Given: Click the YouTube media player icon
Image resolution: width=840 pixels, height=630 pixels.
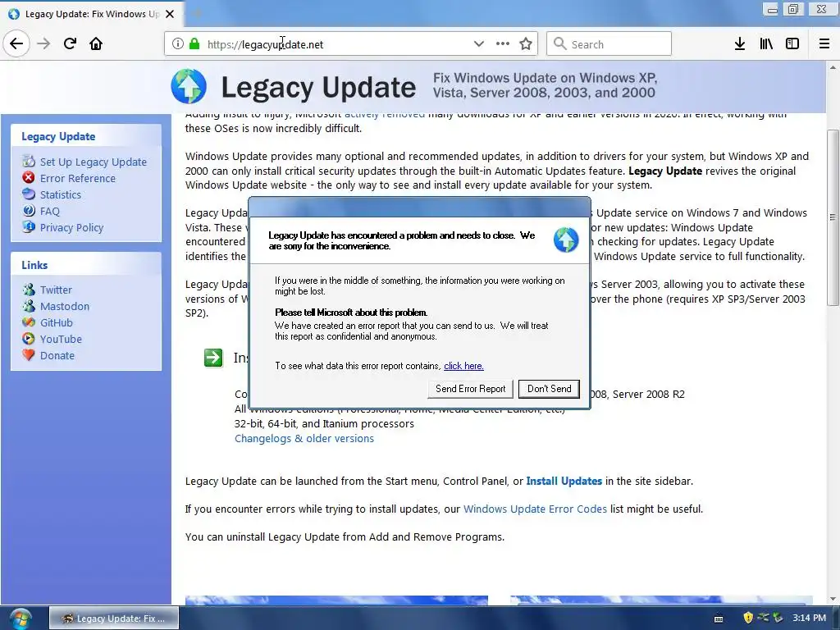Looking at the screenshot, I should [29, 339].
